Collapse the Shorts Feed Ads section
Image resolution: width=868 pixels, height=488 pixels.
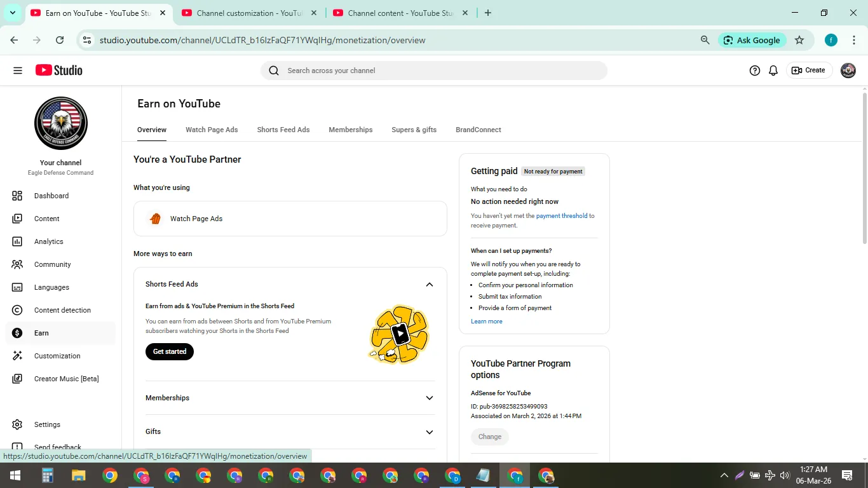tap(430, 284)
